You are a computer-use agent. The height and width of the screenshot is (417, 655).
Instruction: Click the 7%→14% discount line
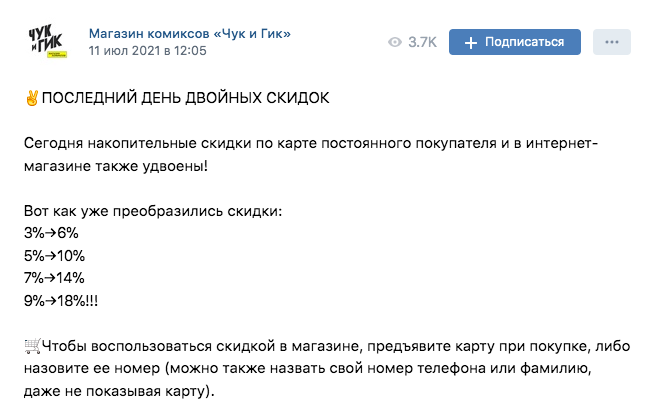click(x=54, y=277)
